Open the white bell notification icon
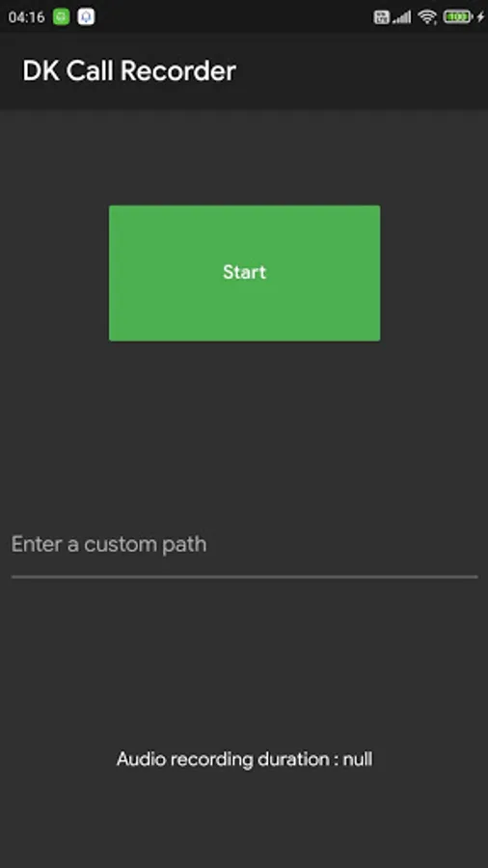This screenshot has width=488, height=868. pyautogui.click(x=86, y=16)
